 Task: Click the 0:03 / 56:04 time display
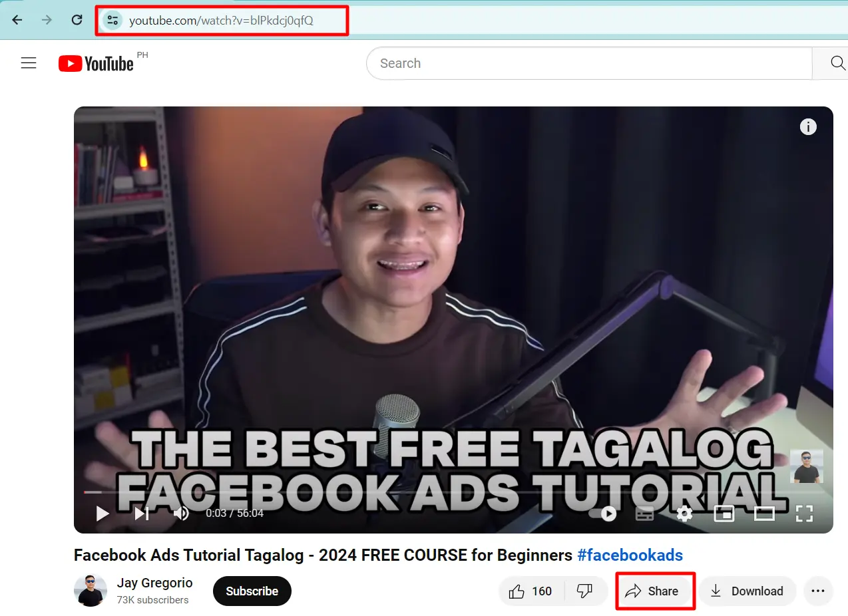click(x=234, y=514)
